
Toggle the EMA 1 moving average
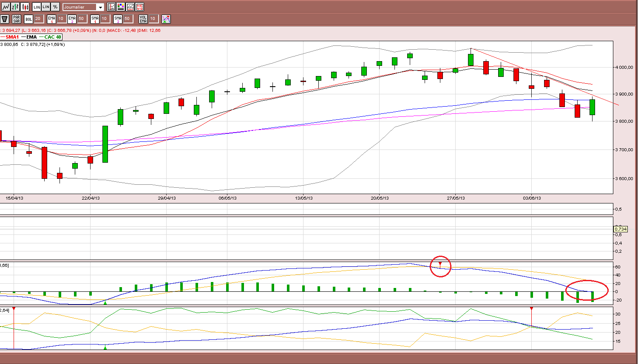pyautogui.click(x=51, y=19)
